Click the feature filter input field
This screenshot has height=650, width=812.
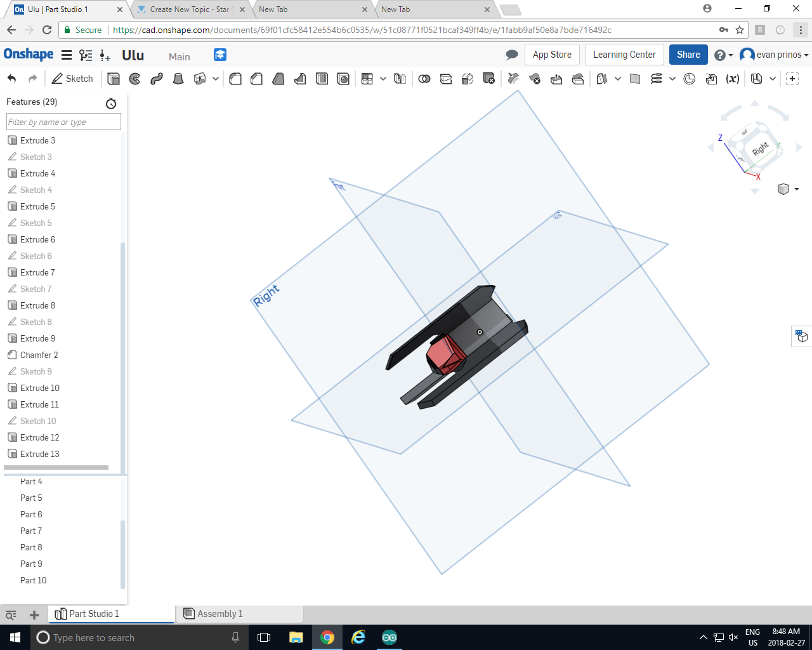coord(63,122)
